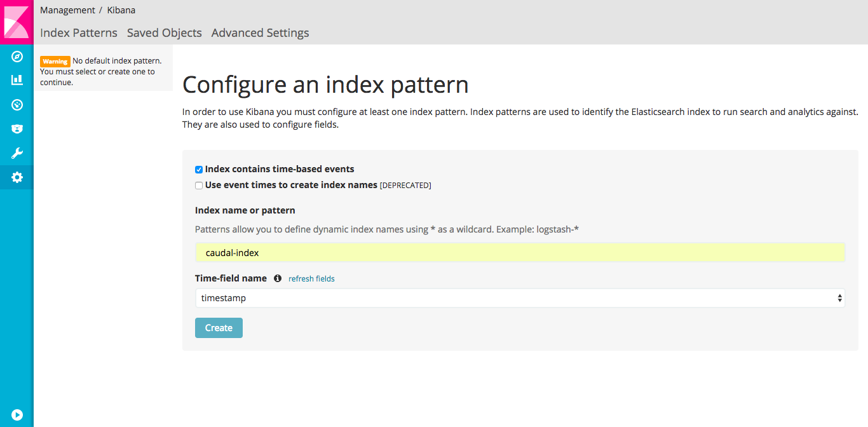Switch to Index Patterns tab

(x=79, y=33)
